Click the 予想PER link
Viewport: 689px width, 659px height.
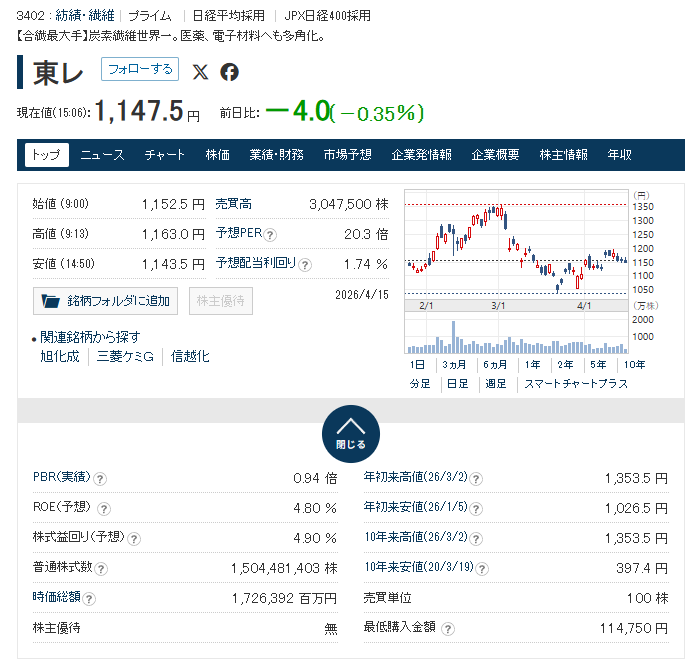(x=239, y=233)
